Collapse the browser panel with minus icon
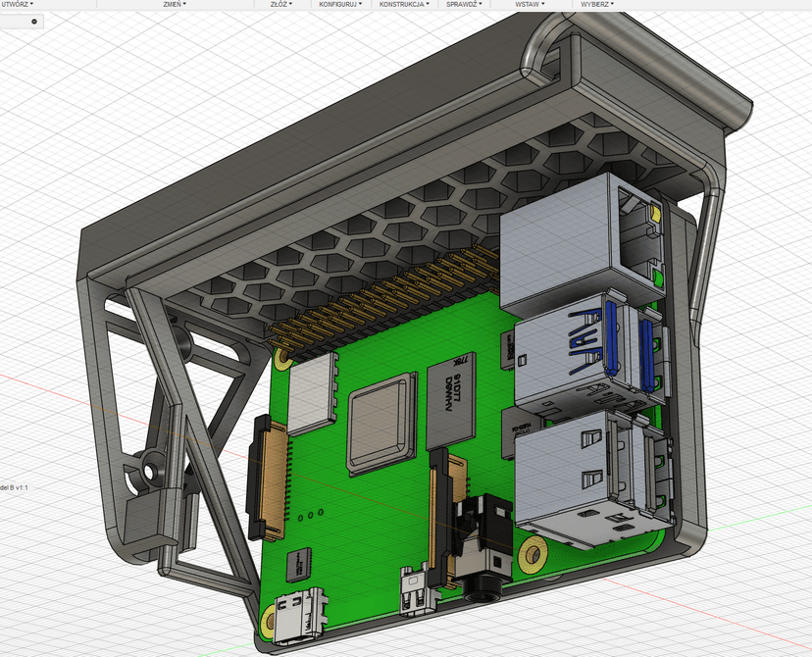Image resolution: width=812 pixels, height=657 pixels. (34, 21)
